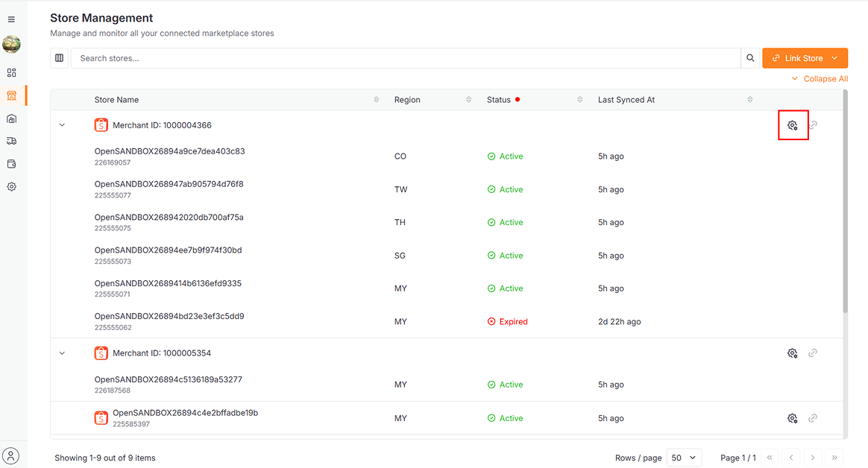This screenshot has width=868, height=468.
Task: Toggle sorting on the Status column
Action: pos(579,99)
